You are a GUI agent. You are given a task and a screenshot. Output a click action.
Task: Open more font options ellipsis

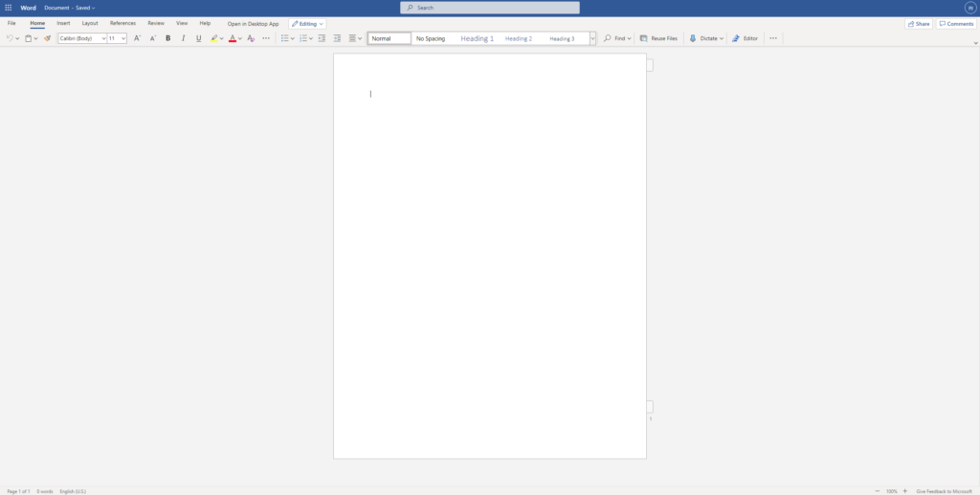(266, 38)
